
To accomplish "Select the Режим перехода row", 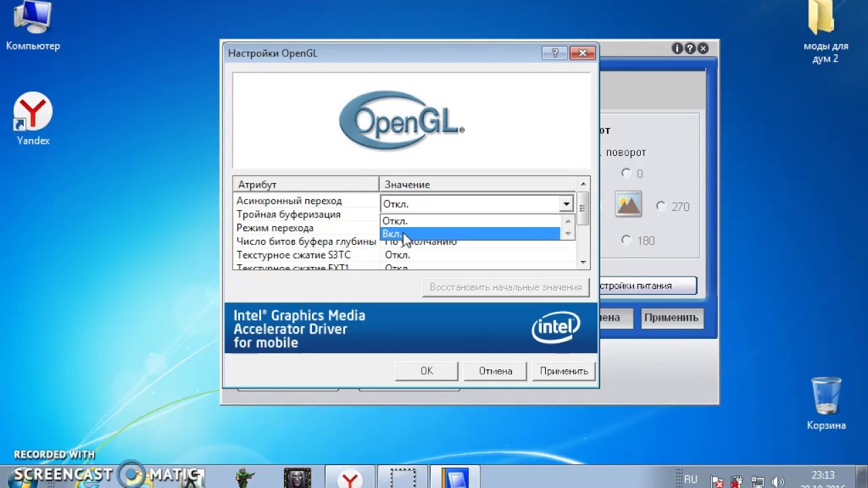I will [307, 228].
